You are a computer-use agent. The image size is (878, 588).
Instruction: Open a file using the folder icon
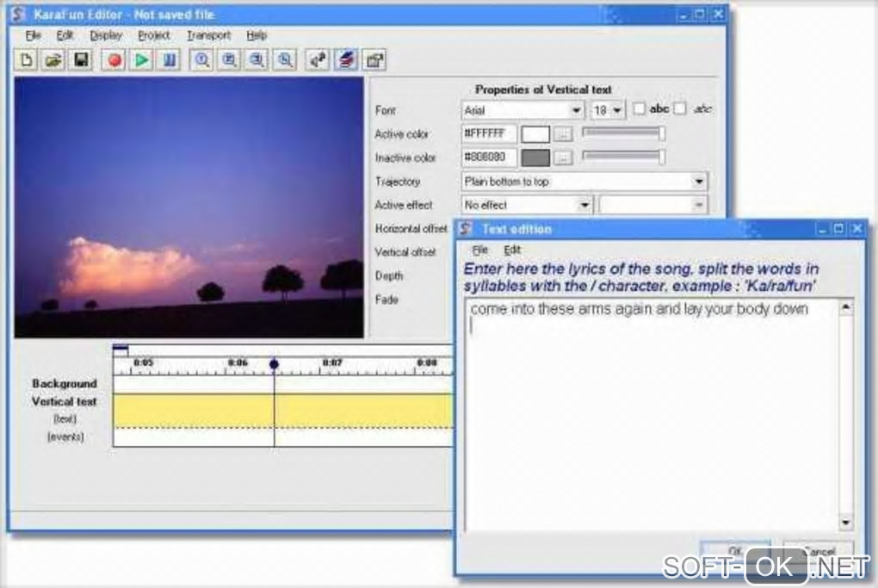53,60
